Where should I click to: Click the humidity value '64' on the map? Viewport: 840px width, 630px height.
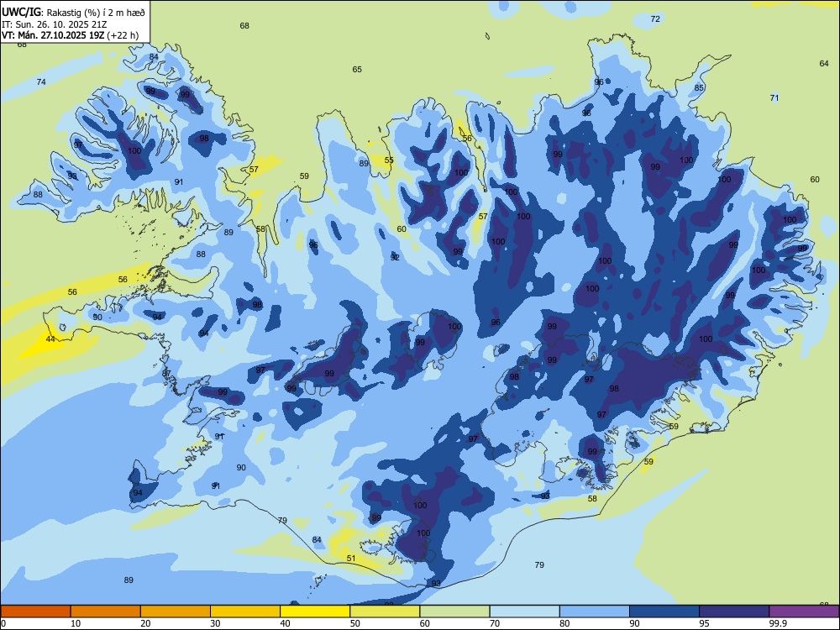pyautogui.click(x=824, y=63)
